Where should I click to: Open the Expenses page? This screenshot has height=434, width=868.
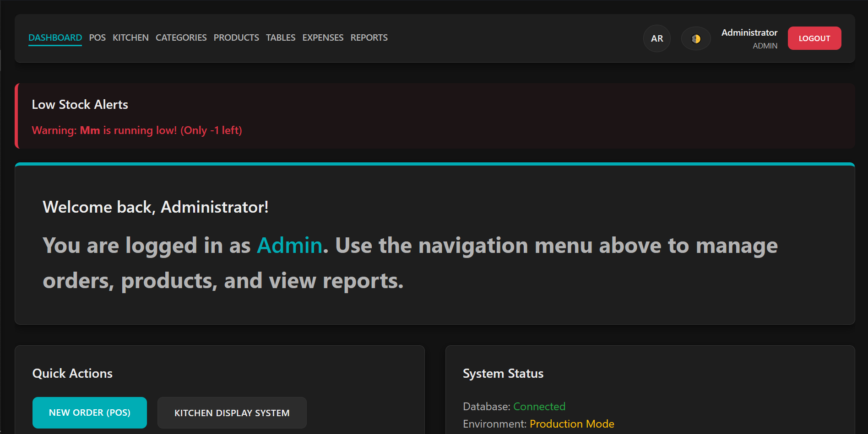pyautogui.click(x=323, y=38)
